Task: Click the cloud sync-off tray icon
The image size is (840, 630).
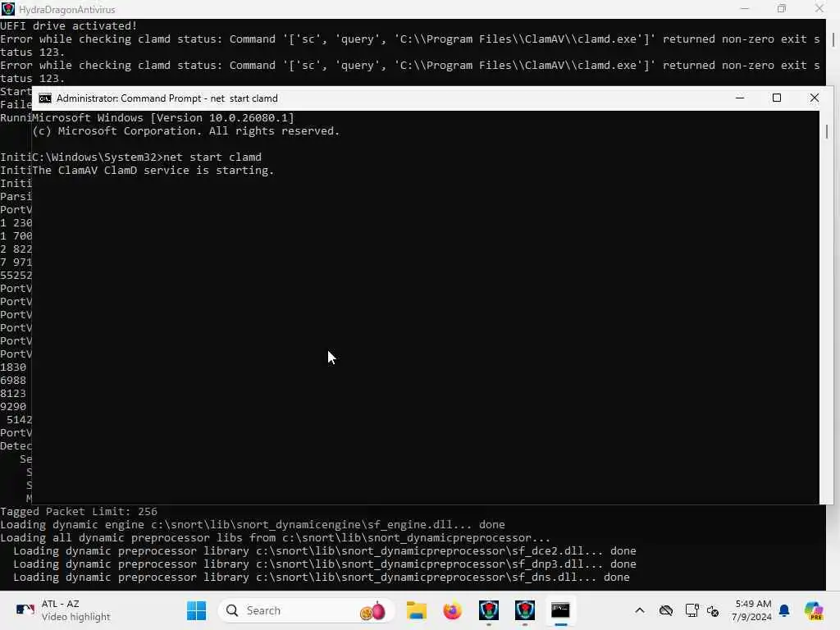Action: (666, 610)
